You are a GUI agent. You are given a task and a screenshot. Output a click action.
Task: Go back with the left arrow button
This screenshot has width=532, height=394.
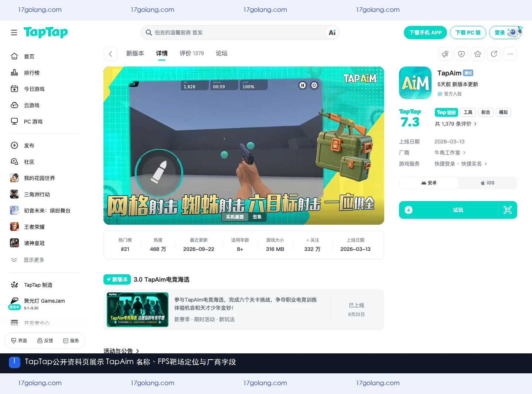point(110,54)
